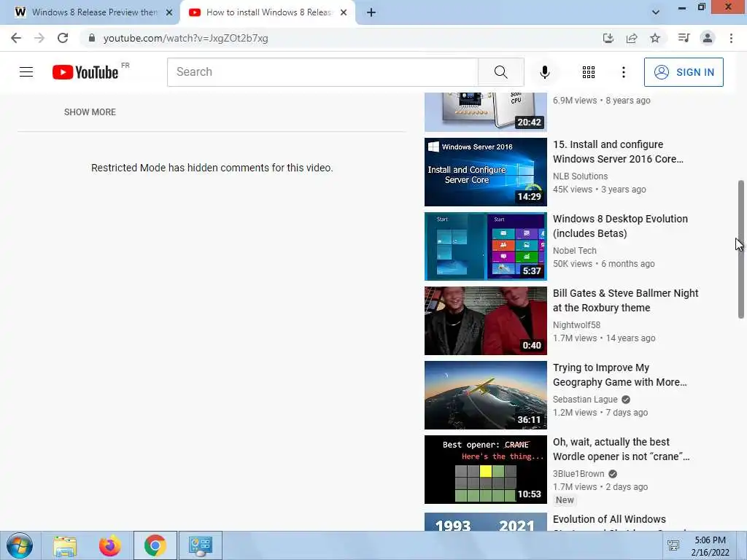Open the Nobel Tech channel name
The height and width of the screenshot is (560, 747).
coord(575,251)
